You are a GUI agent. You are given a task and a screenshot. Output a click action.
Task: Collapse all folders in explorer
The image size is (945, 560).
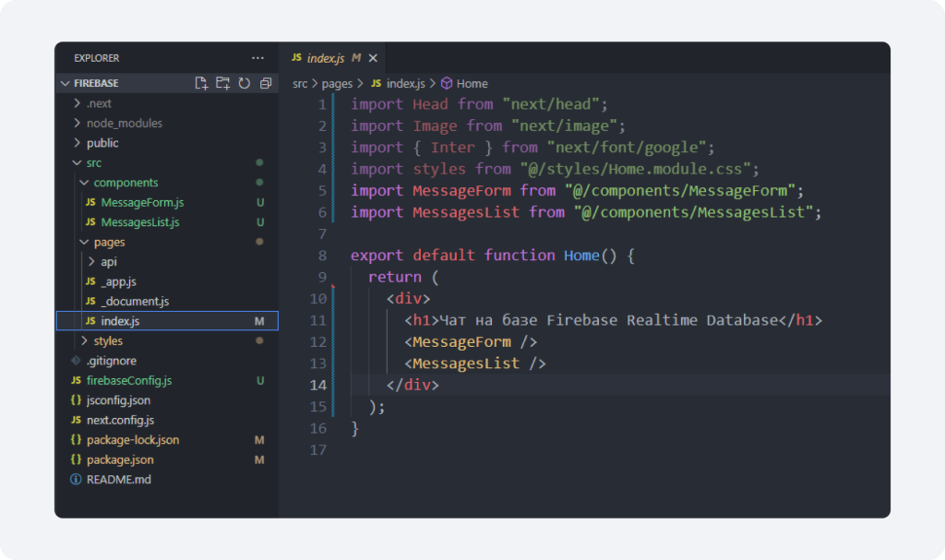tap(266, 83)
